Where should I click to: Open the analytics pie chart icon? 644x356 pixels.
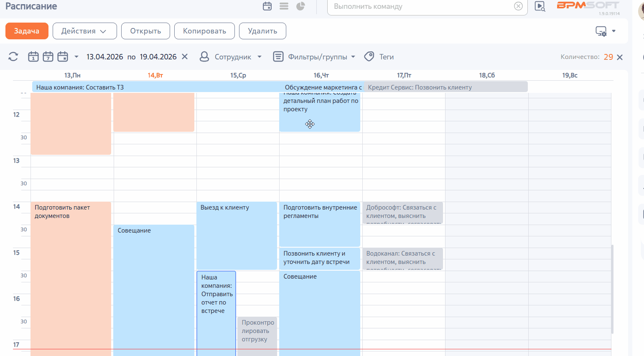(300, 6)
